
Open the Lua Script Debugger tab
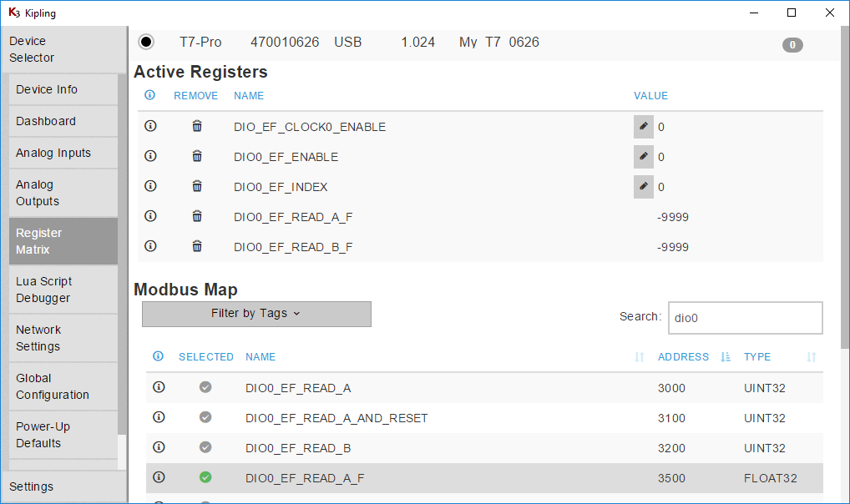coord(63,290)
